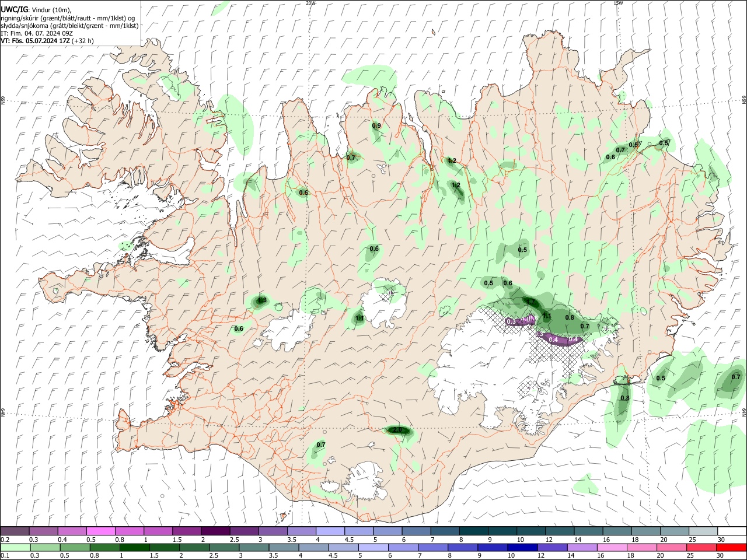Click the '9' label in the top legend row

click(490, 540)
